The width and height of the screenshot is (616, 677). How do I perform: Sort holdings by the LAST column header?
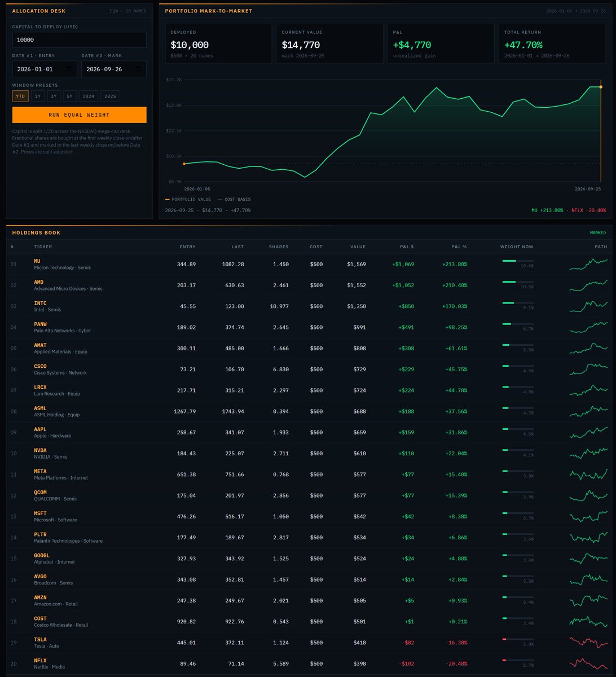tap(237, 247)
